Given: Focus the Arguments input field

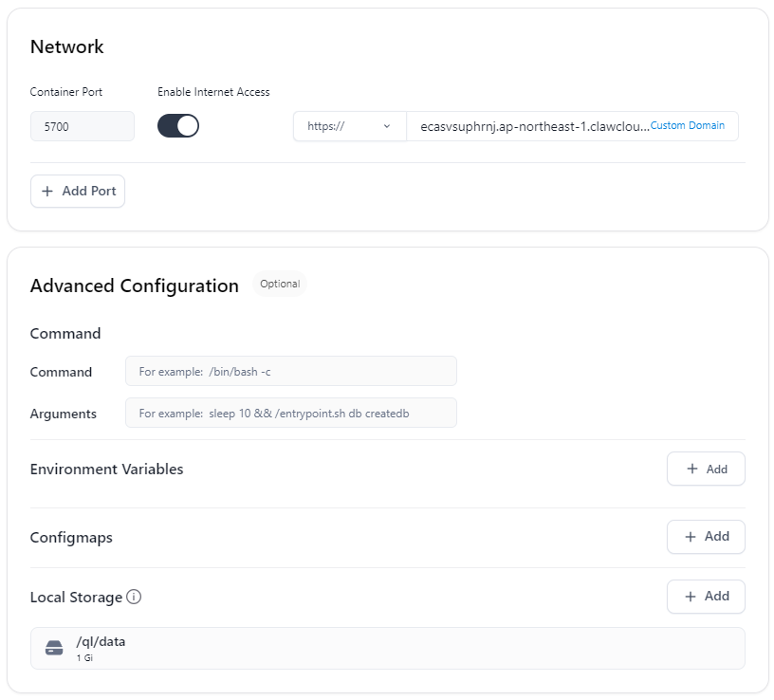Looking at the screenshot, I should [x=291, y=413].
